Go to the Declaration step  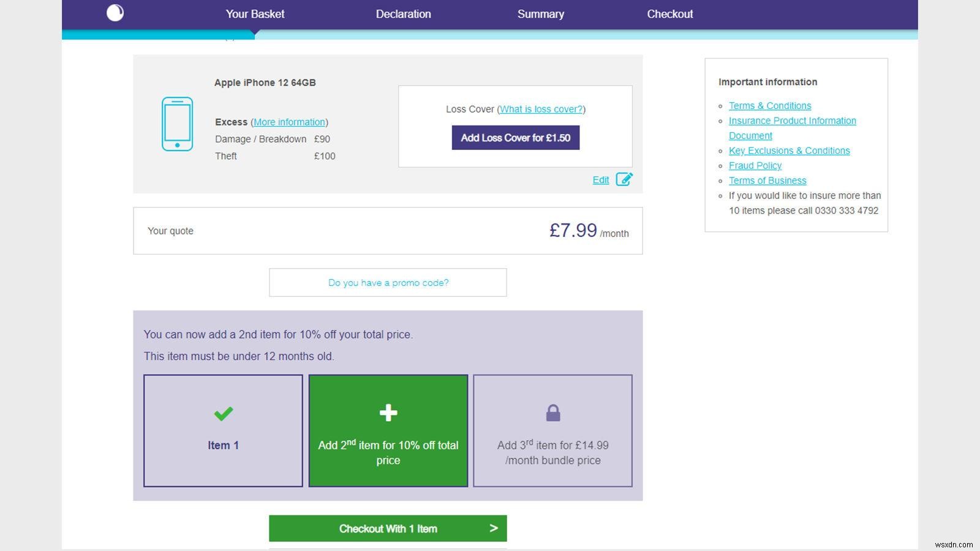(x=403, y=14)
